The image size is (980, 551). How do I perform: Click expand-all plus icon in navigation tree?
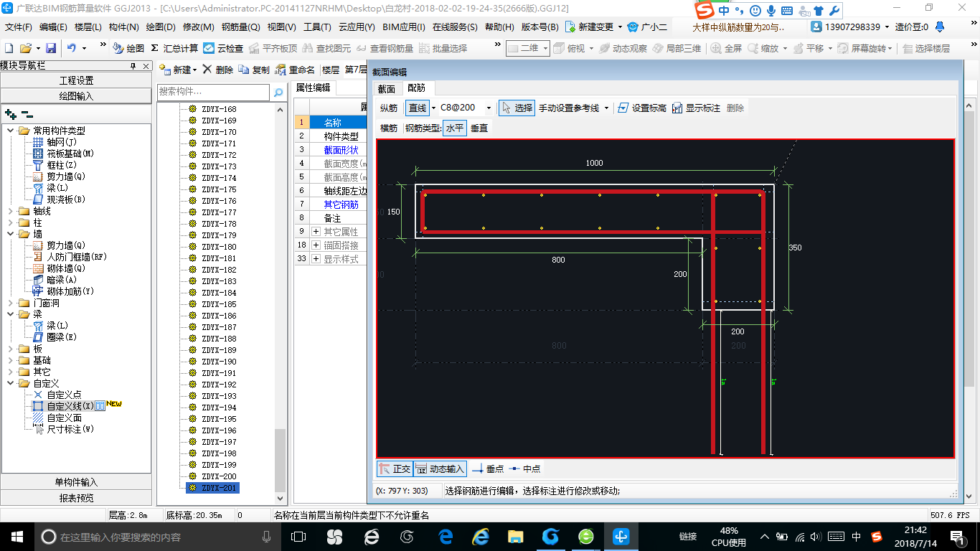pos(10,114)
